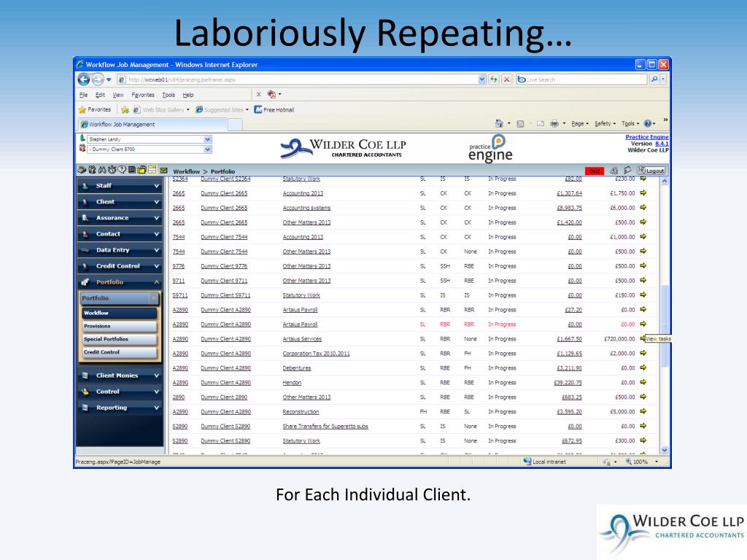
Task: Stop loading with the red X icon
Action: 506,79
